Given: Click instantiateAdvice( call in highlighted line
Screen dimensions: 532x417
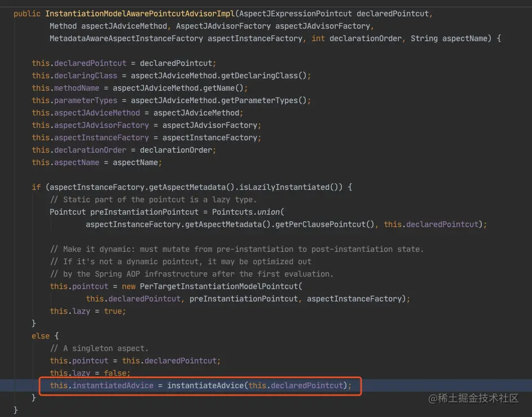Looking at the screenshot, I should pyautogui.click(x=208, y=386).
